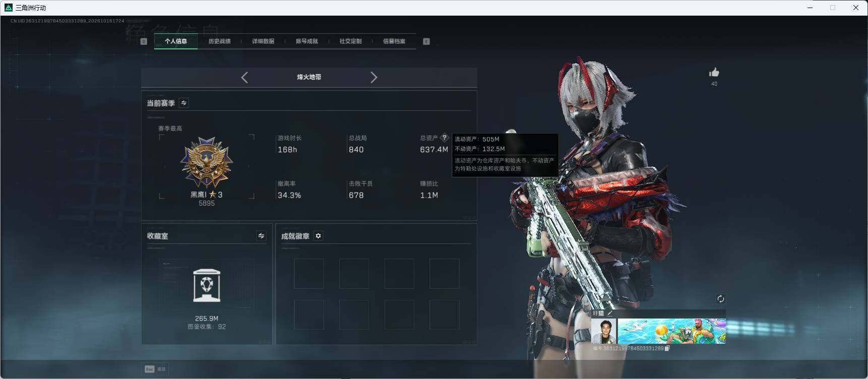868x379 pixels.
Task: Switch to the 详细数据 tab
Action: tap(263, 41)
